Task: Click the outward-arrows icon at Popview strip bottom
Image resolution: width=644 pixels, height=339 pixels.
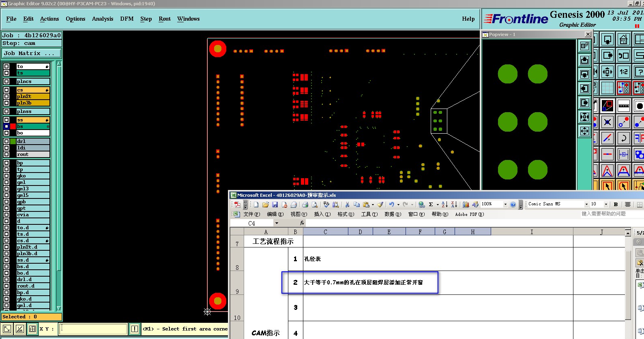Action: (584, 131)
